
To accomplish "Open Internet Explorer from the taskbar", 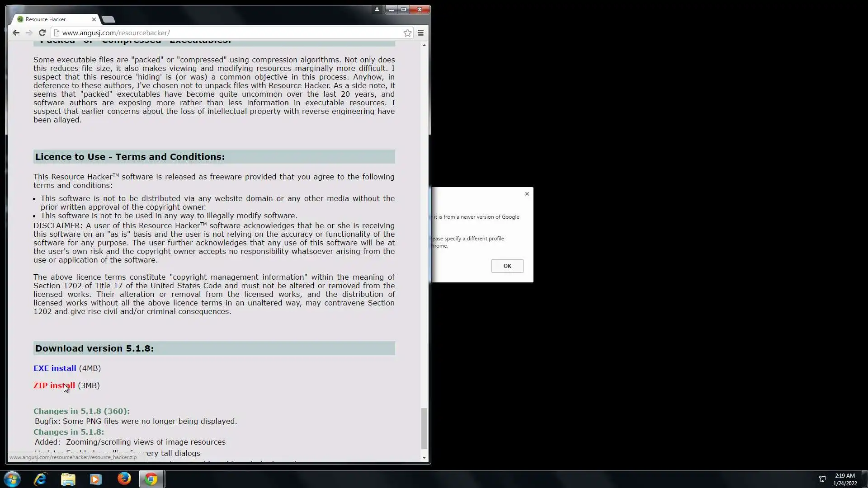I will (x=40, y=479).
